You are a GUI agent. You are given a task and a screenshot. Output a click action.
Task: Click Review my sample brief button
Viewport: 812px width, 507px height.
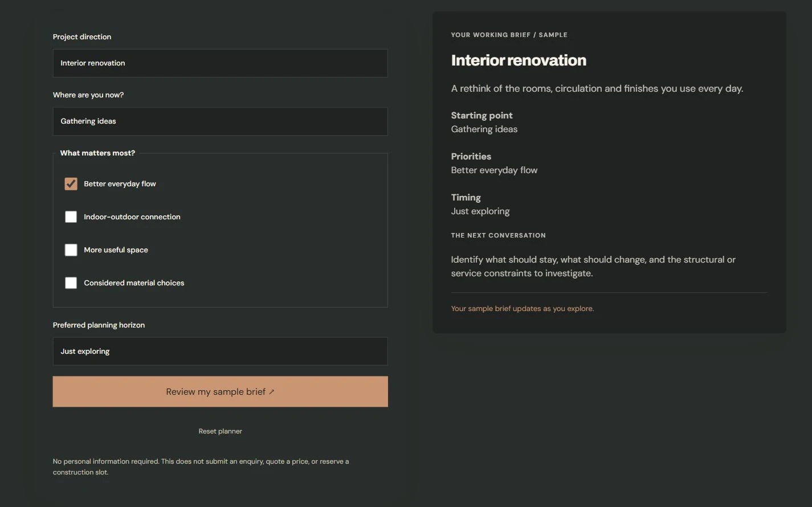click(220, 391)
